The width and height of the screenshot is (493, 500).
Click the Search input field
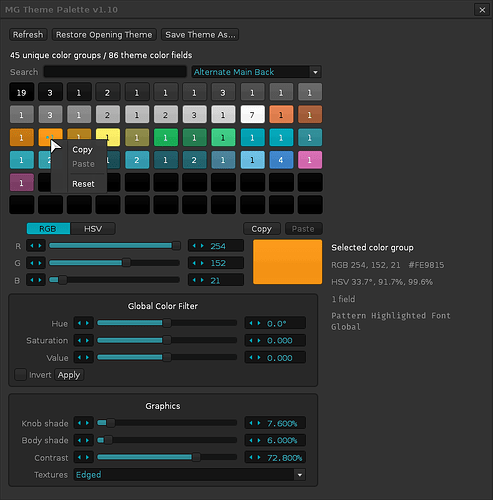115,72
